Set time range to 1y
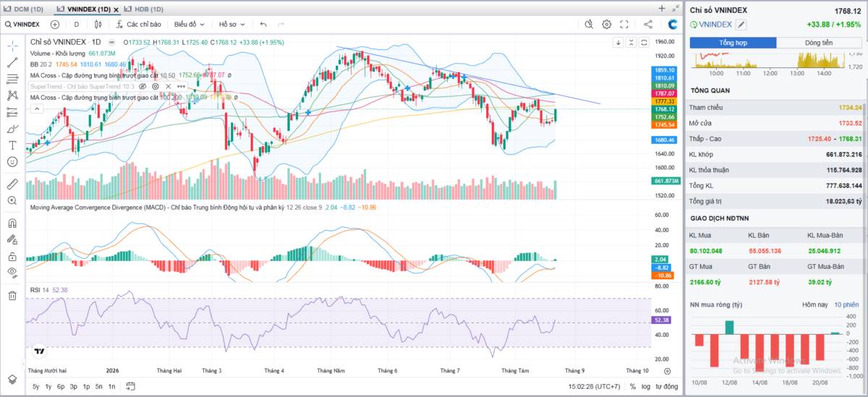 click(48, 386)
